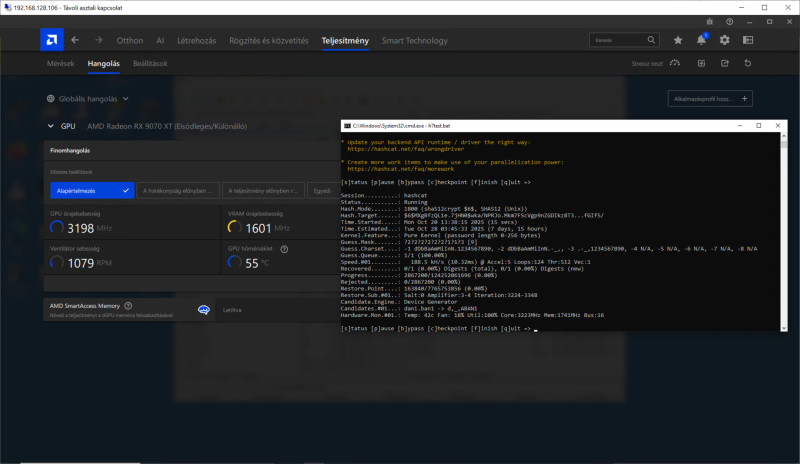Open settings gear icon
The width and height of the screenshot is (800, 464).
point(724,40)
